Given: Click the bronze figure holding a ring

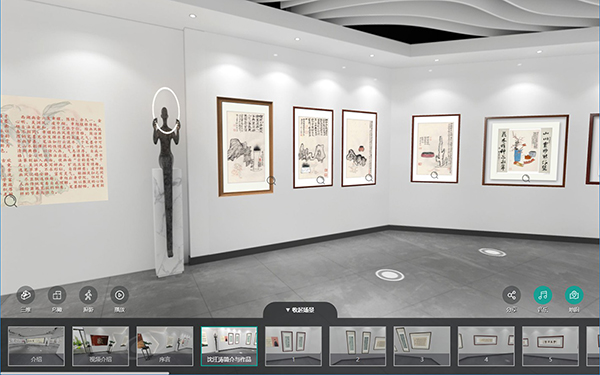Looking at the screenshot, I should point(166,172).
